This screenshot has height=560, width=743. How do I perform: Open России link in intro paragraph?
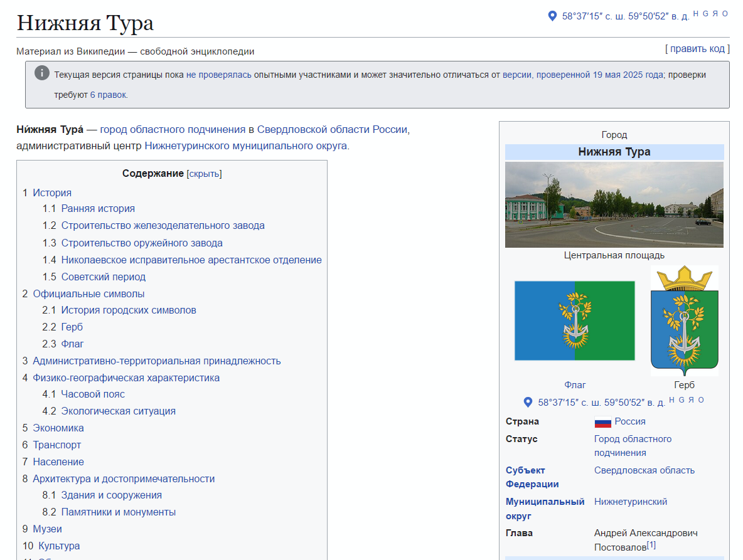point(390,129)
